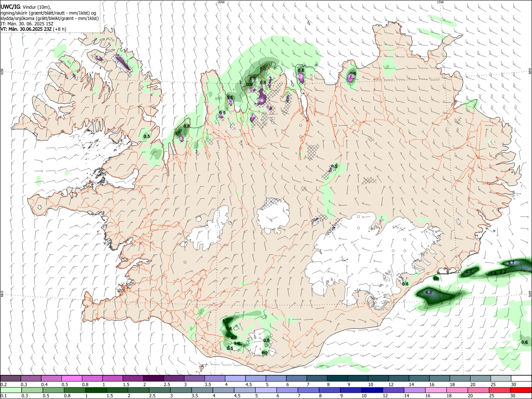The width and height of the screenshot is (532, 399).
Task: Pick the dark teal swatch between 8 and 9, top legend
Action: tap(337, 379)
